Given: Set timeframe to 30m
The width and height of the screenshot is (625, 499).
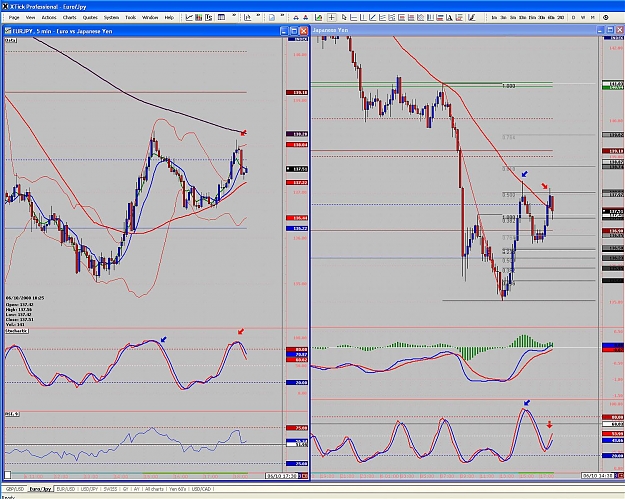Looking at the screenshot, I should [541, 18].
